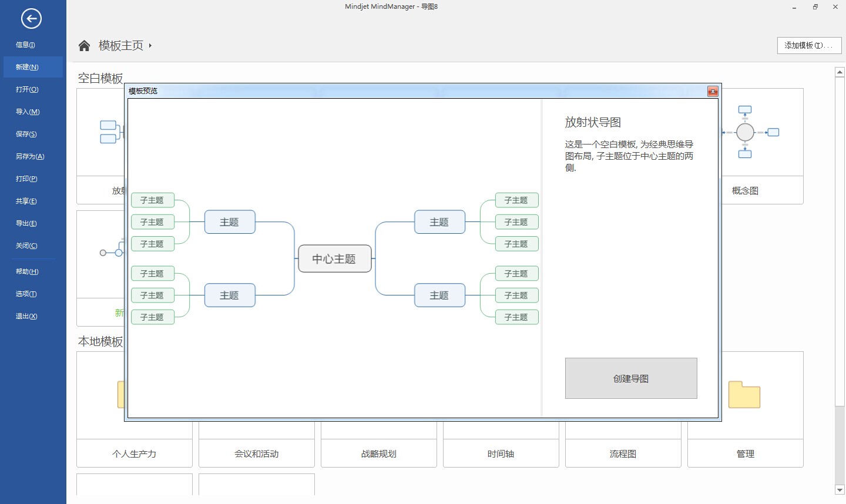Click the back arrow navigation icon
The height and width of the screenshot is (504, 846).
[x=32, y=19]
